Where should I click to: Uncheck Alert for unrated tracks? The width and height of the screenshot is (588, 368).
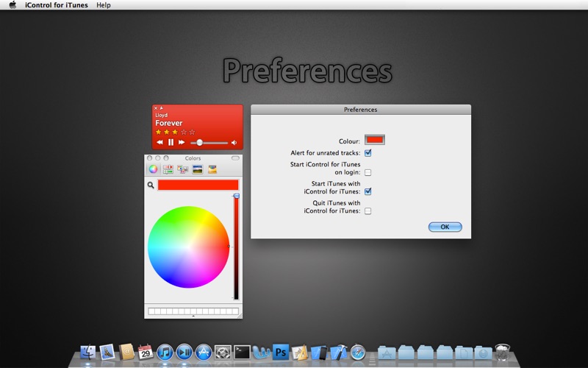[368, 153]
